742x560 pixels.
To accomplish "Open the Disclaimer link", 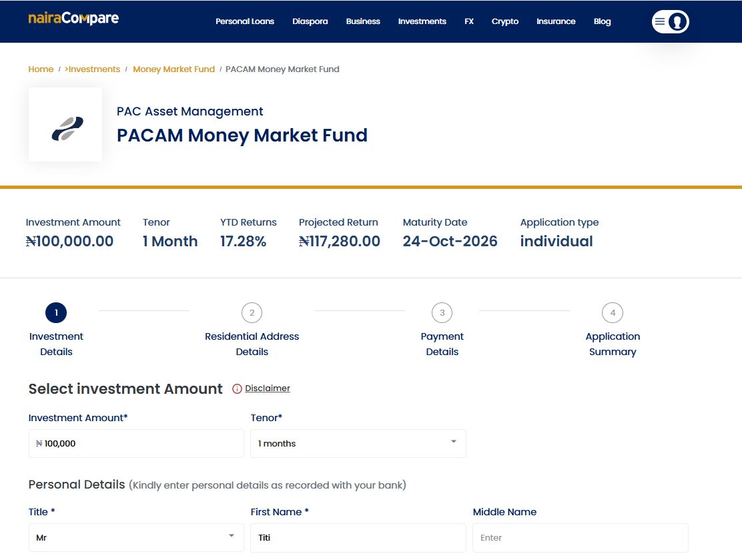I will [x=268, y=388].
